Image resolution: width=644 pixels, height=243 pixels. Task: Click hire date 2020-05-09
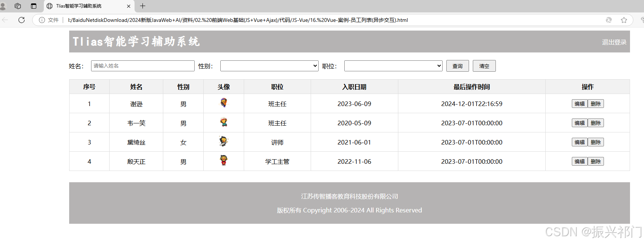pyautogui.click(x=355, y=123)
